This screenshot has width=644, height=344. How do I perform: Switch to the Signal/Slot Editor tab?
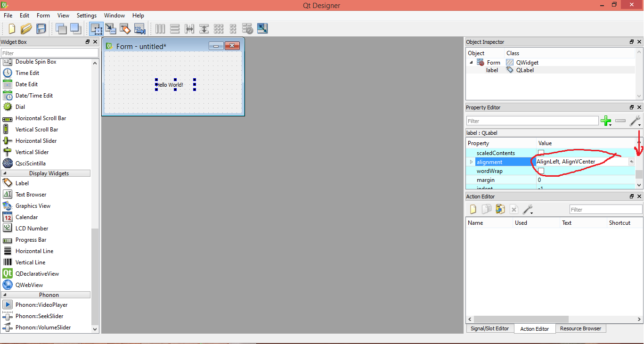(x=489, y=328)
